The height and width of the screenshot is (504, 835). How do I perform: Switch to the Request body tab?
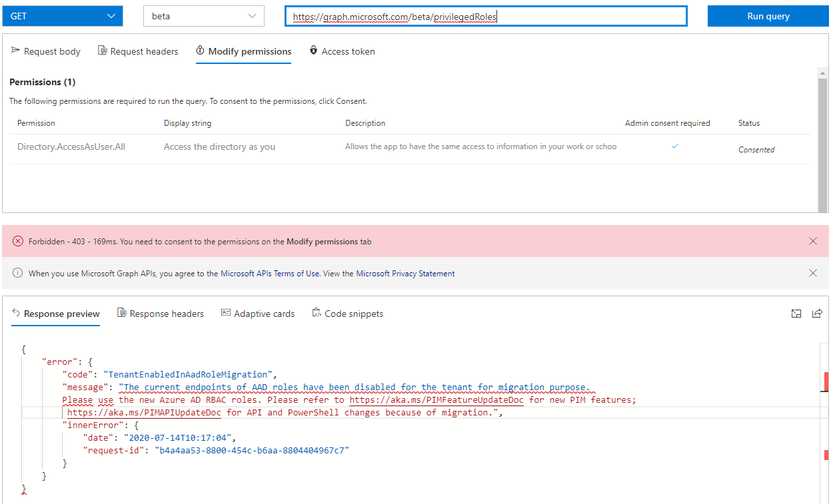pyautogui.click(x=46, y=51)
